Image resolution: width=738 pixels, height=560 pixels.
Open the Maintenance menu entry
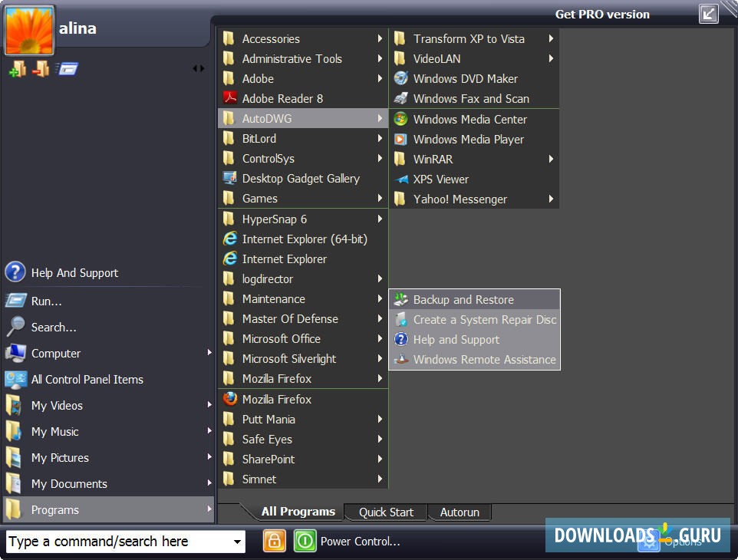point(303,299)
